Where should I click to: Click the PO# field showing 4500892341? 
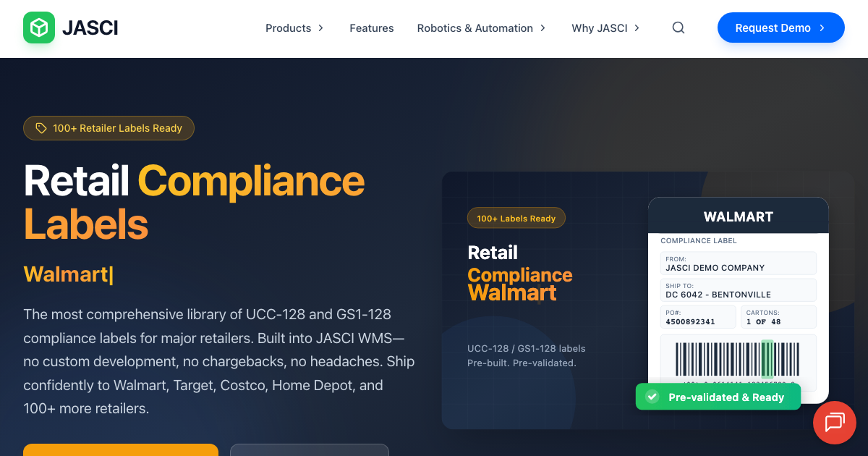tap(697, 316)
